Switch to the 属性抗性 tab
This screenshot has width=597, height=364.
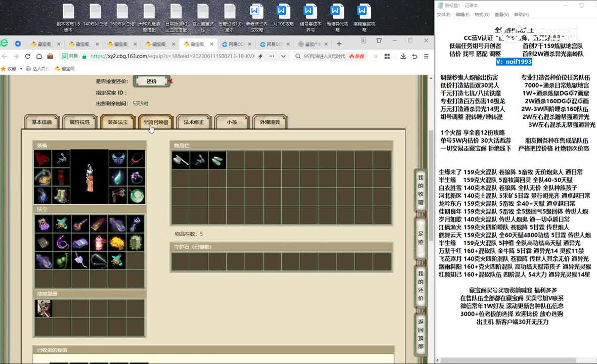[79, 122]
